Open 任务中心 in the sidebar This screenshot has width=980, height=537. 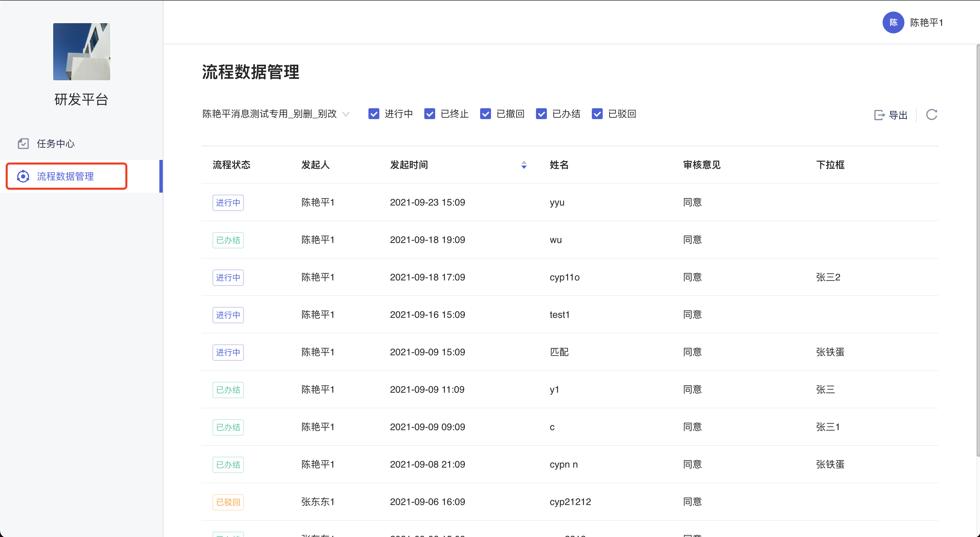pyautogui.click(x=56, y=144)
